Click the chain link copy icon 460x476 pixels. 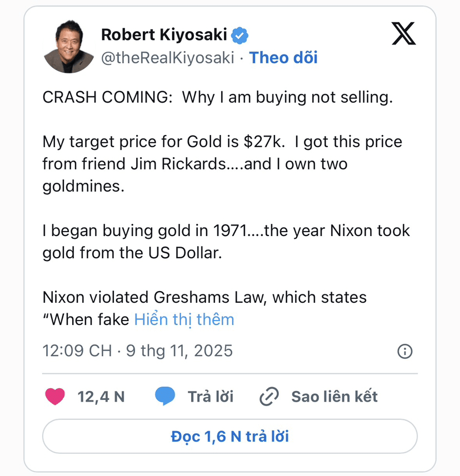click(x=269, y=397)
